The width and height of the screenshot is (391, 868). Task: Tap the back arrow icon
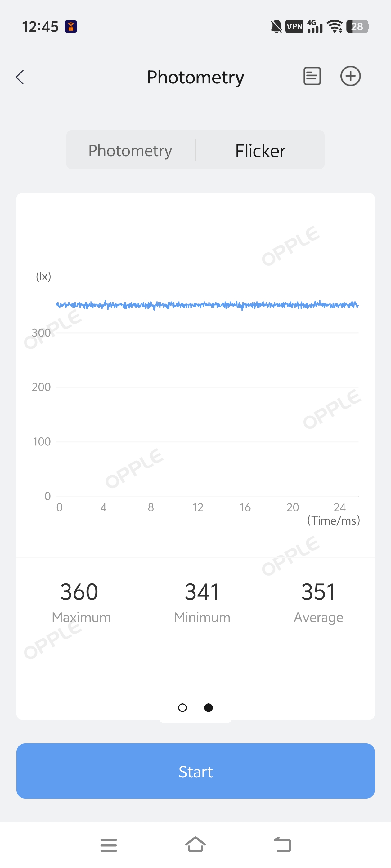coord(20,77)
